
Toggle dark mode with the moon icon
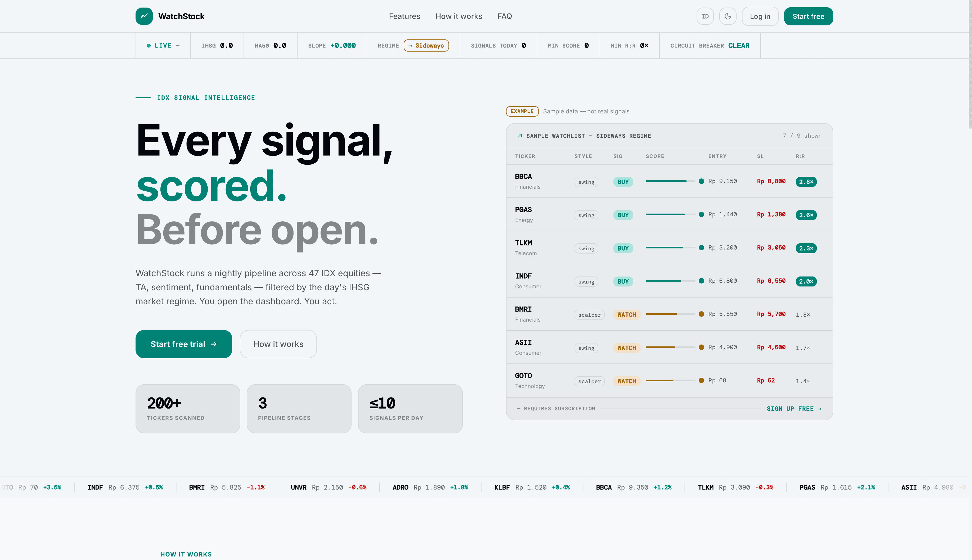coord(728,16)
